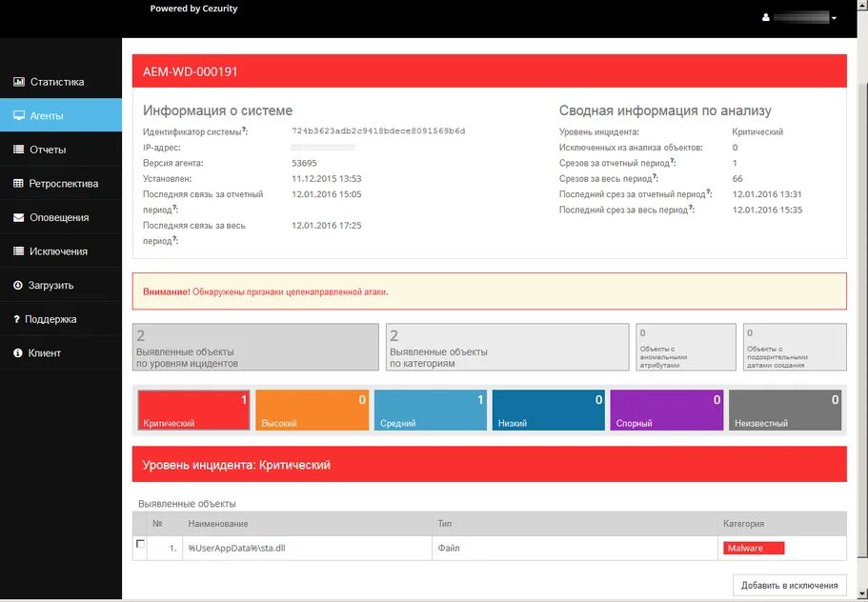Click the download icon beside Загрузить

(18, 286)
